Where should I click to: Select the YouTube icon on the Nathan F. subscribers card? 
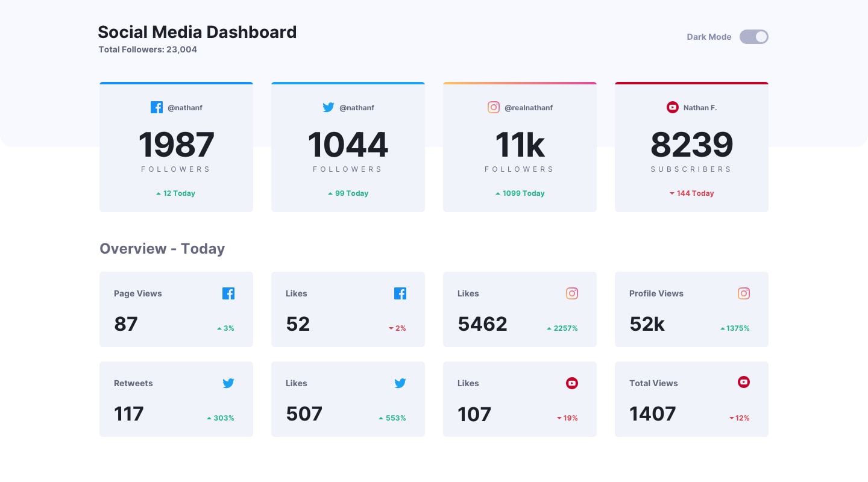(x=673, y=107)
